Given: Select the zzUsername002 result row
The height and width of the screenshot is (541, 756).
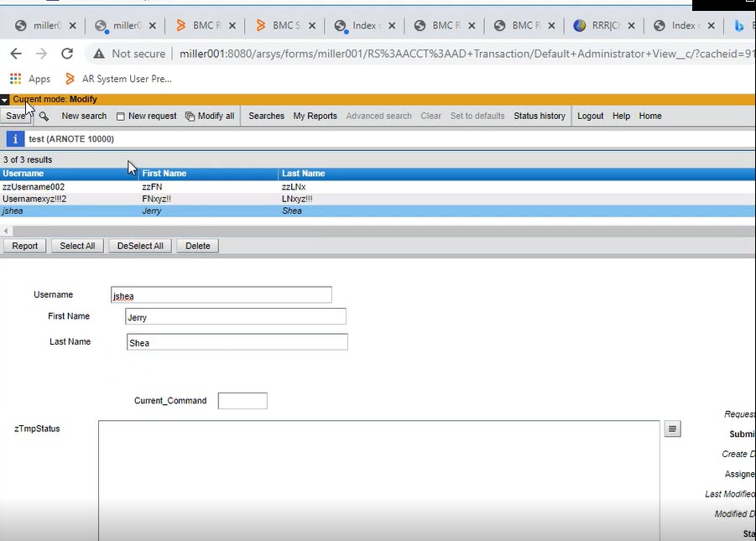Looking at the screenshot, I should click(34, 187).
